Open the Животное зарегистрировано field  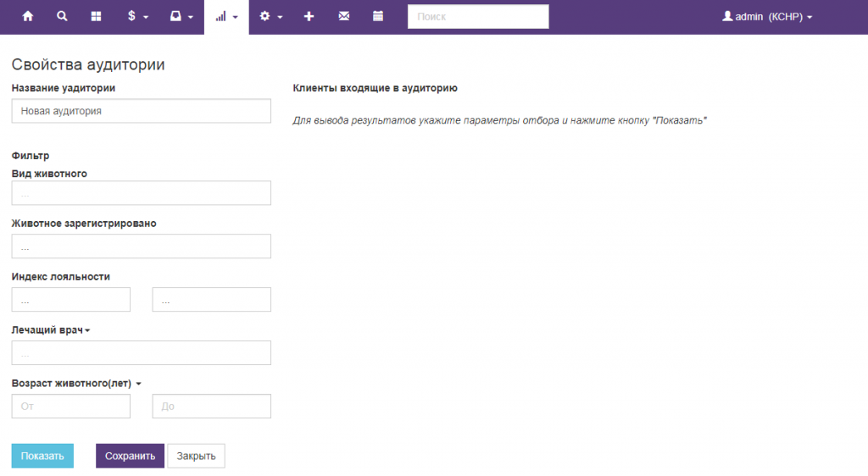(x=142, y=246)
